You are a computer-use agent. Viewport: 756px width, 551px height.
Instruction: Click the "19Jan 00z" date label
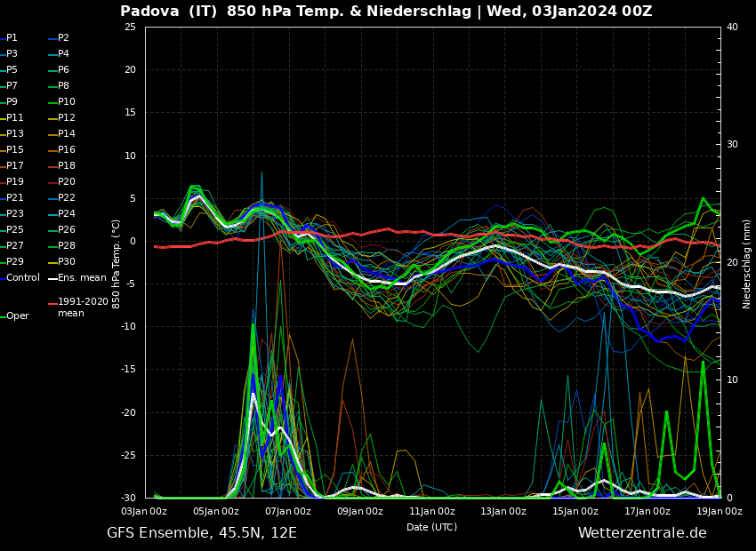[x=719, y=512]
